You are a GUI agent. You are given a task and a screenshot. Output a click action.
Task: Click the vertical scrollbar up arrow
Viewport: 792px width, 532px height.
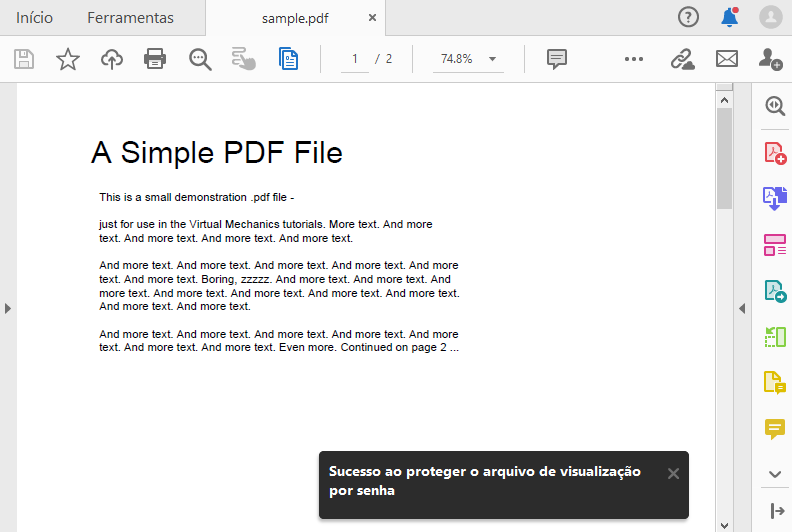[x=724, y=100]
